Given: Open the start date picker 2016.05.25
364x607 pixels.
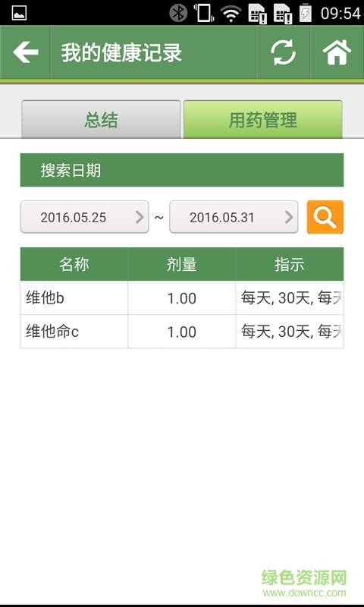Looking at the screenshot, I should [x=84, y=217].
